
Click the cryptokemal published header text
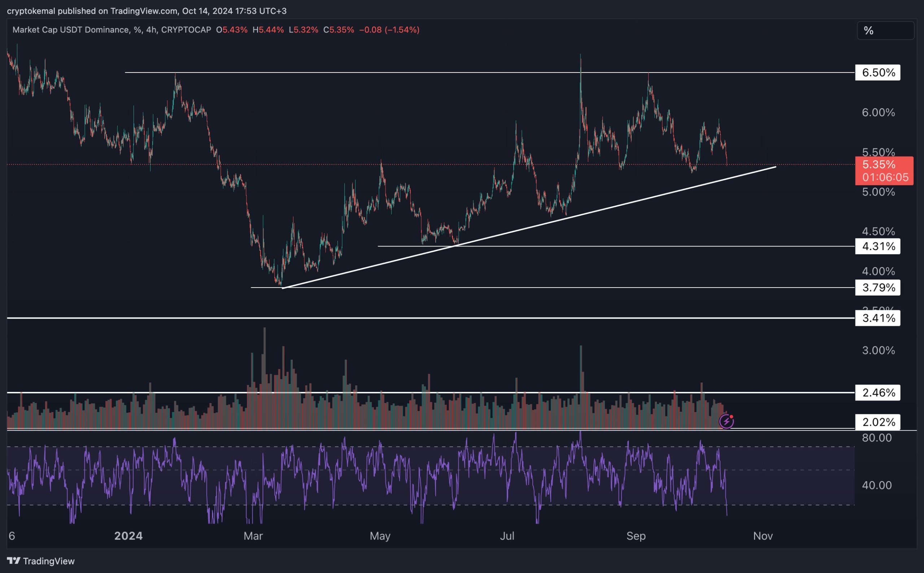point(146,11)
